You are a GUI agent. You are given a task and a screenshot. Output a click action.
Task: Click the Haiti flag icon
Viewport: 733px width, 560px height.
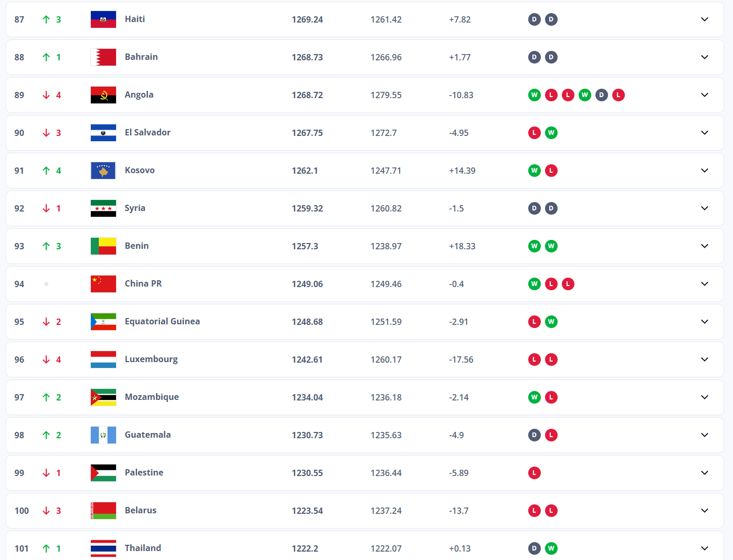(x=103, y=19)
